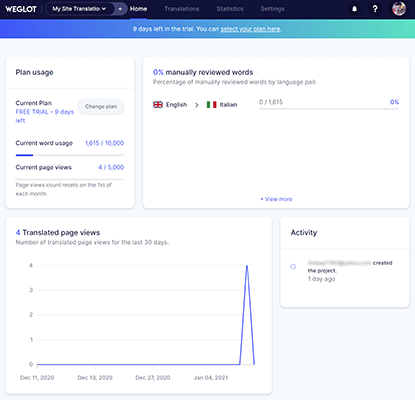
Task: Open the help question mark
Action: tap(375, 9)
